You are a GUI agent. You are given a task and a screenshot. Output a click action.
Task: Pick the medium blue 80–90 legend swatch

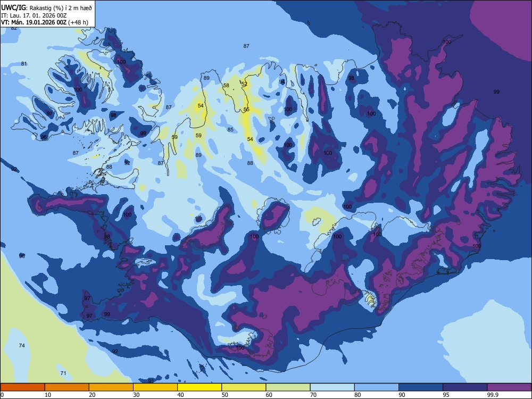(x=377, y=387)
